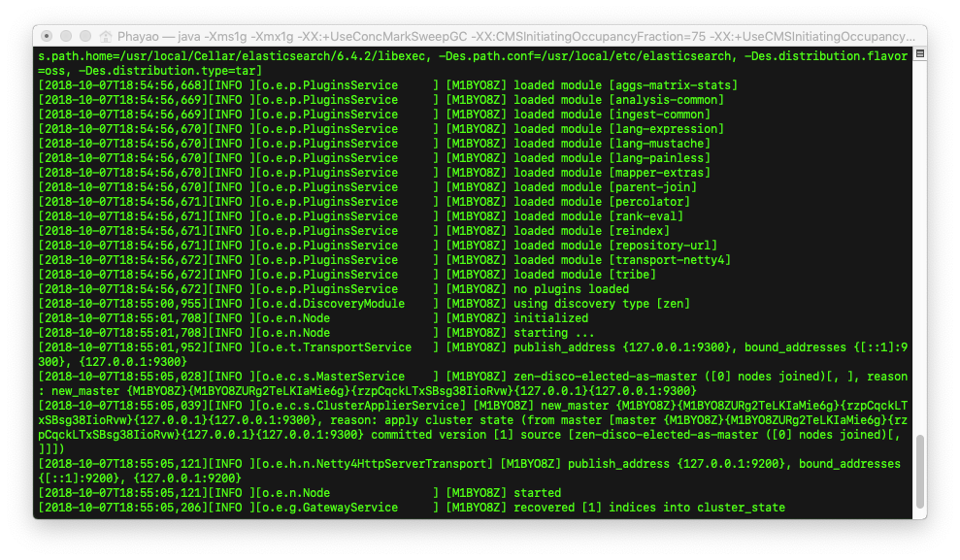Viewport: 960px width, 560px height.
Task: Click the 'no plugins loaded' log message
Action: point(571,289)
